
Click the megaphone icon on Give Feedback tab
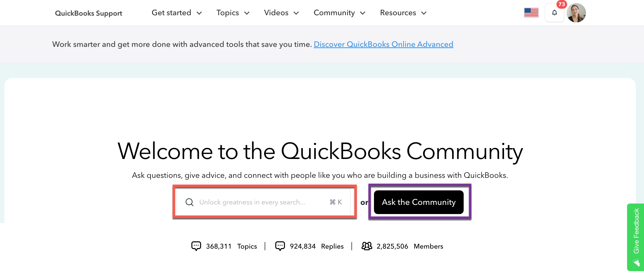click(x=636, y=263)
